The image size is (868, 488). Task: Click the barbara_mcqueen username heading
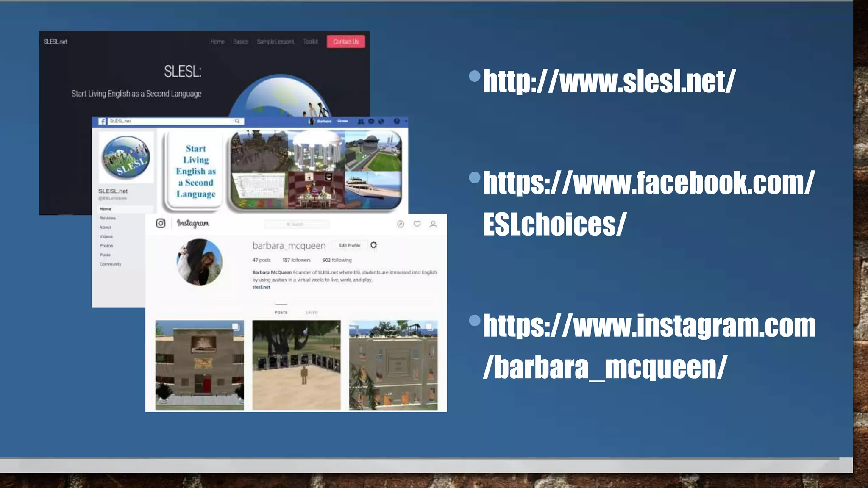point(289,246)
